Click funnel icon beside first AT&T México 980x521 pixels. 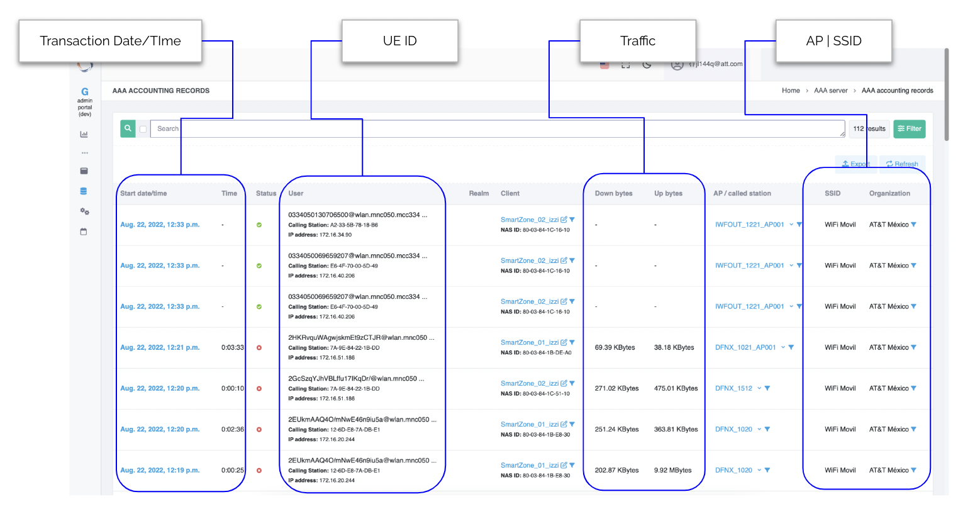(914, 225)
